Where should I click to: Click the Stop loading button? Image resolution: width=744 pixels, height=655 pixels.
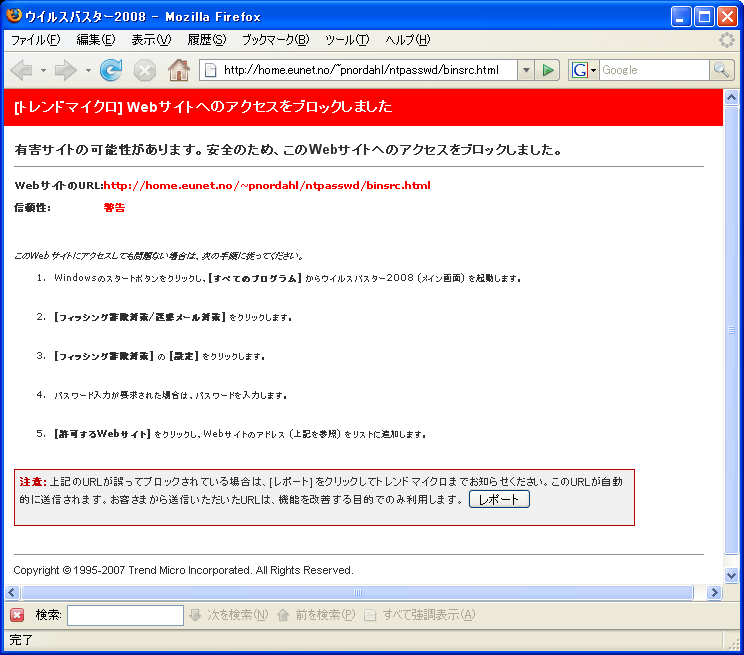(145, 71)
